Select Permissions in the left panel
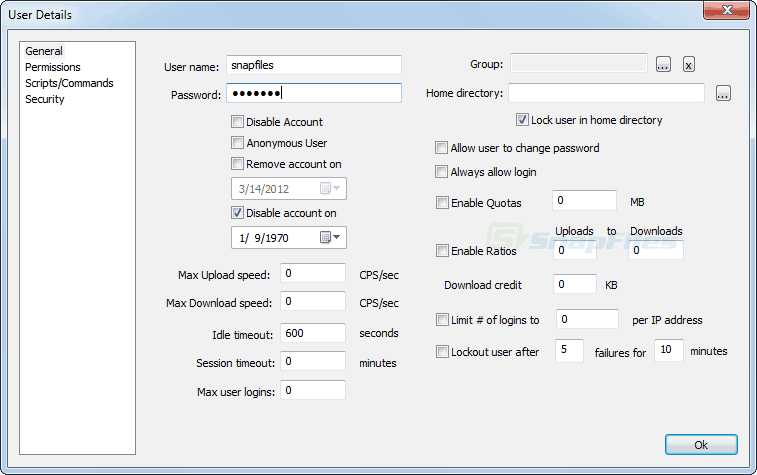This screenshot has height=475, width=757. point(53,67)
